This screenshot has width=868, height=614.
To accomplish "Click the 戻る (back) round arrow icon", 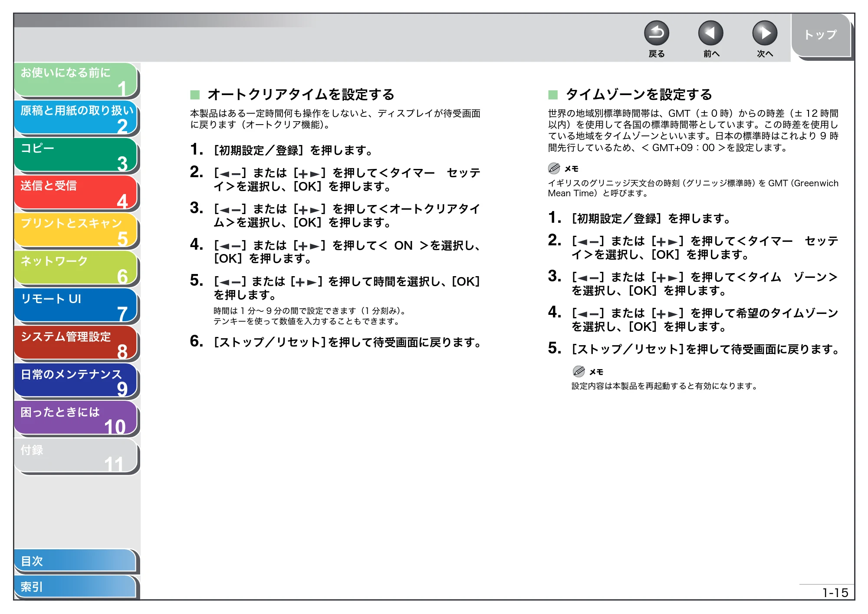I will pos(656,33).
